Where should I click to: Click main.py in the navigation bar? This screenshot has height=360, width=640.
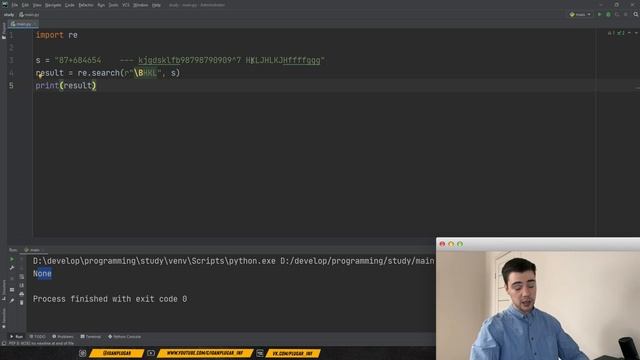click(x=29, y=15)
